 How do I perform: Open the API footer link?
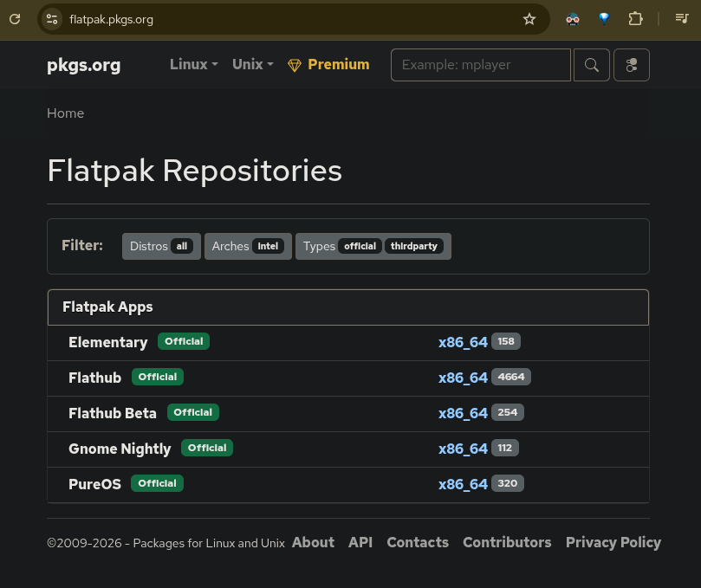tap(360, 542)
